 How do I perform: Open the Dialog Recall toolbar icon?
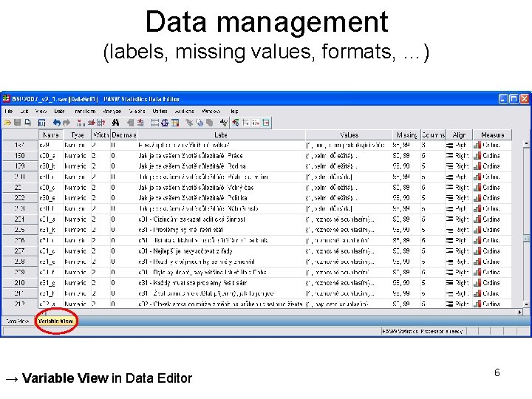coord(41,123)
